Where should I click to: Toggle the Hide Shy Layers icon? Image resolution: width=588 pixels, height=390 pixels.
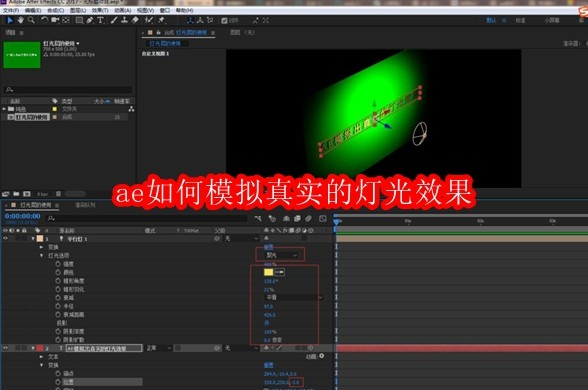click(286, 218)
